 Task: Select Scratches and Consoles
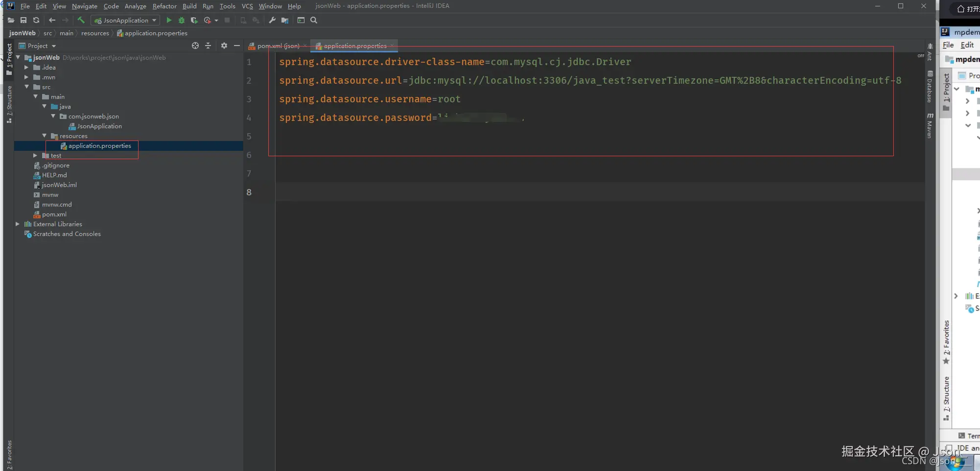click(67, 234)
